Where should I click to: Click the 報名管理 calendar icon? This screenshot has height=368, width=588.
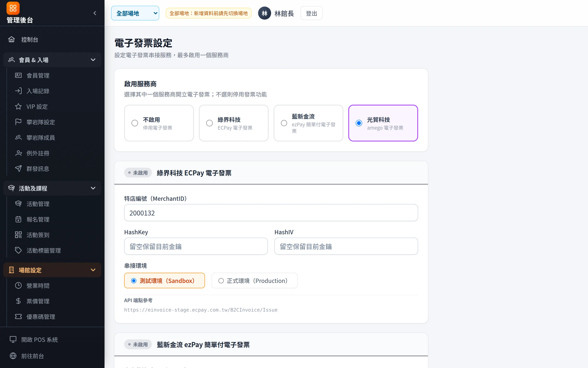18,219
